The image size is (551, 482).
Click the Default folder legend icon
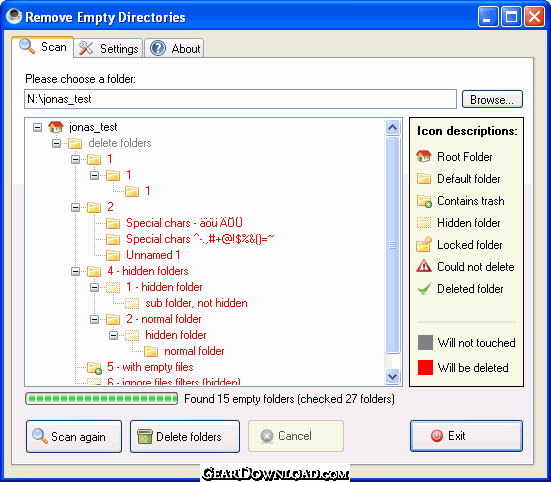click(424, 178)
